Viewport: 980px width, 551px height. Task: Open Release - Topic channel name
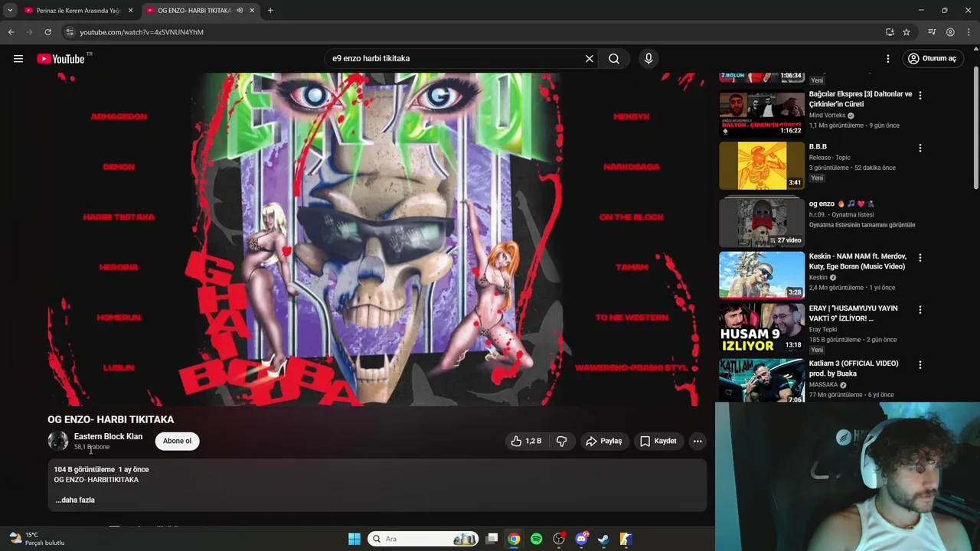coord(830,158)
